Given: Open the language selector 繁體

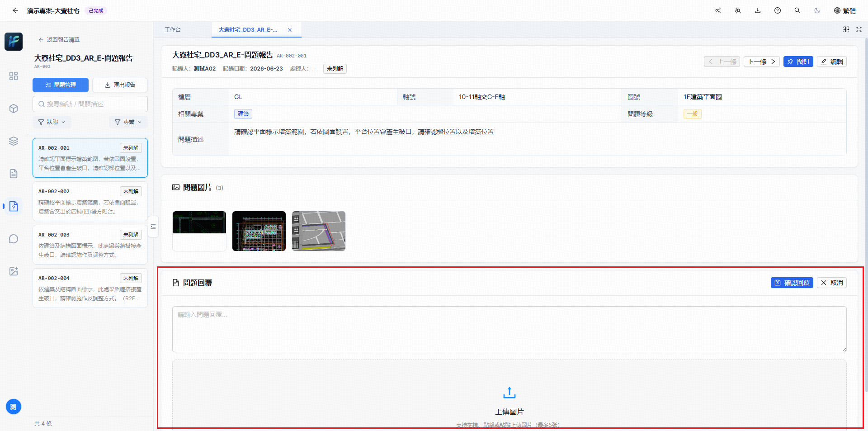Looking at the screenshot, I should [x=845, y=10].
